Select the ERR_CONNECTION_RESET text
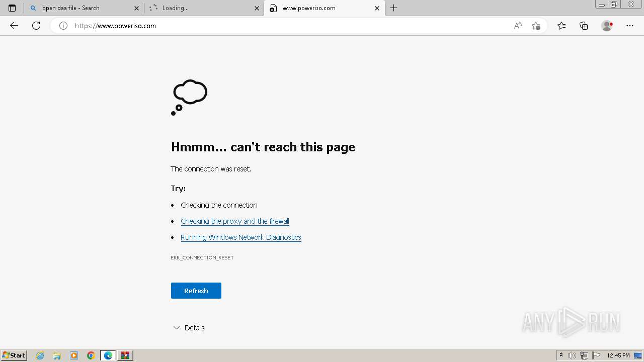 tap(202, 257)
